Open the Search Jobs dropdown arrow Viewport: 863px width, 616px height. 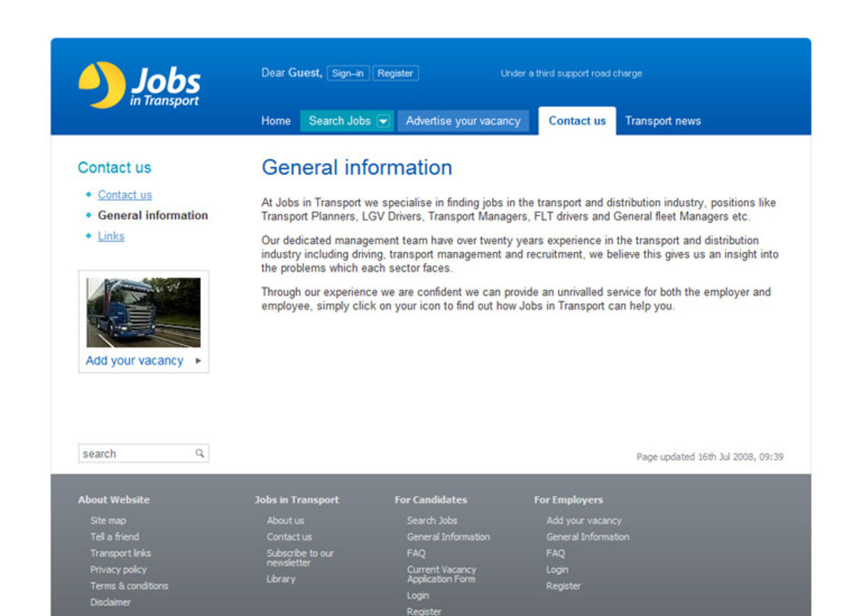click(x=383, y=121)
